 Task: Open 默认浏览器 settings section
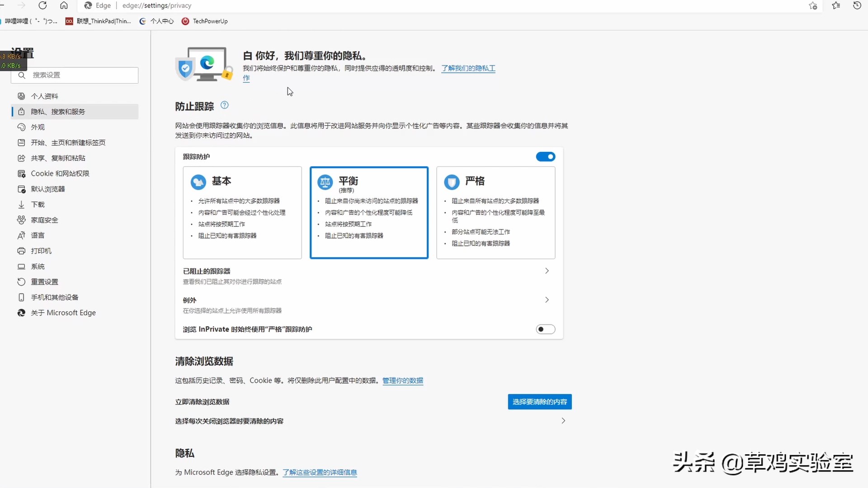coord(75,189)
